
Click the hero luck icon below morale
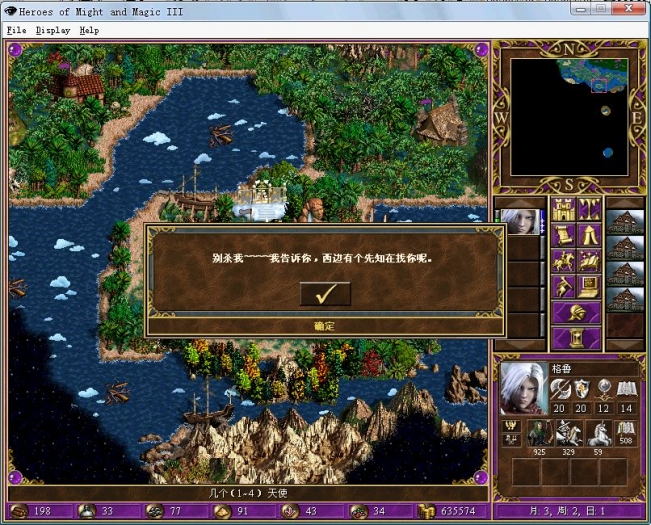(512, 440)
